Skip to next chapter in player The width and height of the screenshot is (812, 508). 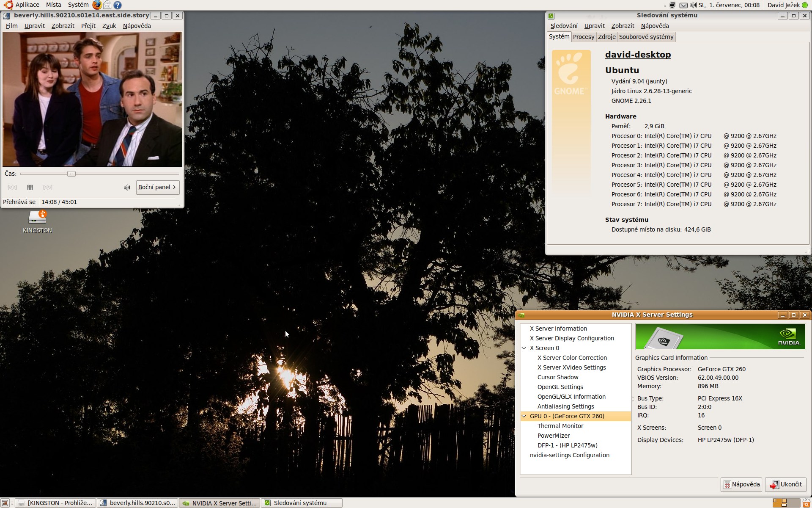[48, 188]
